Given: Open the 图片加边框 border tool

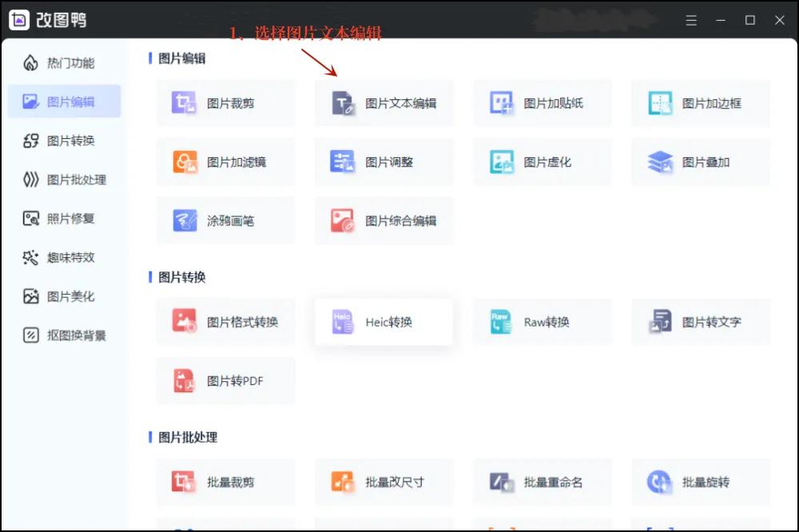Looking at the screenshot, I should click(x=700, y=102).
